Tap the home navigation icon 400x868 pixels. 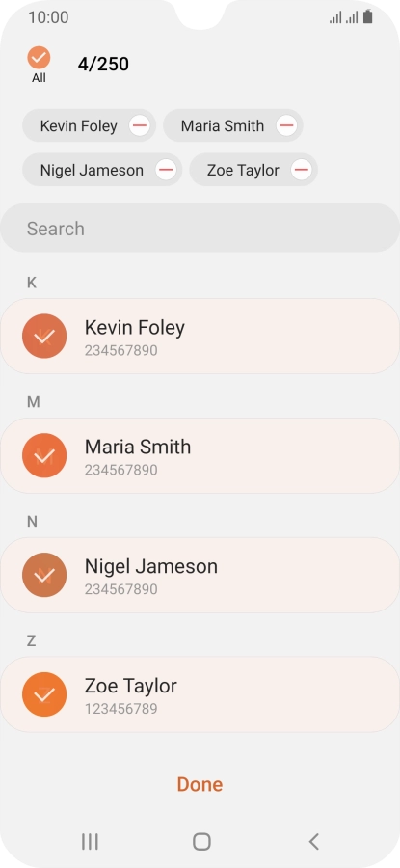201,841
